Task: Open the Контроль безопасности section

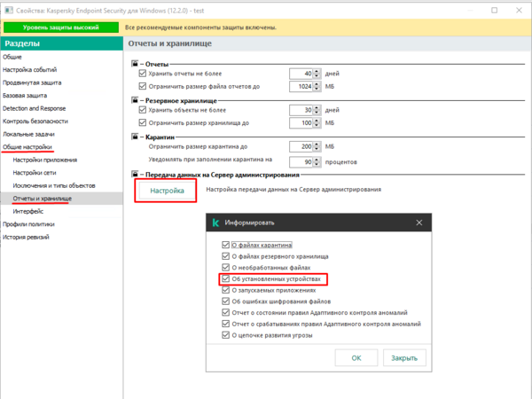Action: (35, 121)
